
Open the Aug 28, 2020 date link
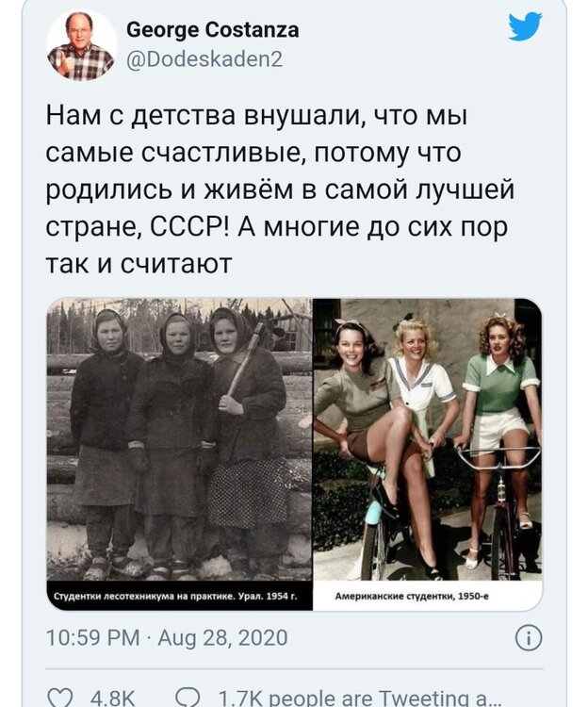pyautogui.click(x=222, y=638)
